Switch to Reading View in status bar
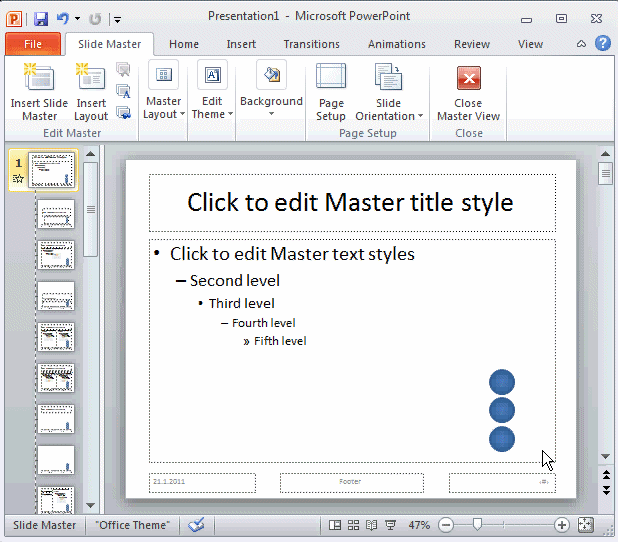The height and width of the screenshot is (542, 618). tap(372, 525)
